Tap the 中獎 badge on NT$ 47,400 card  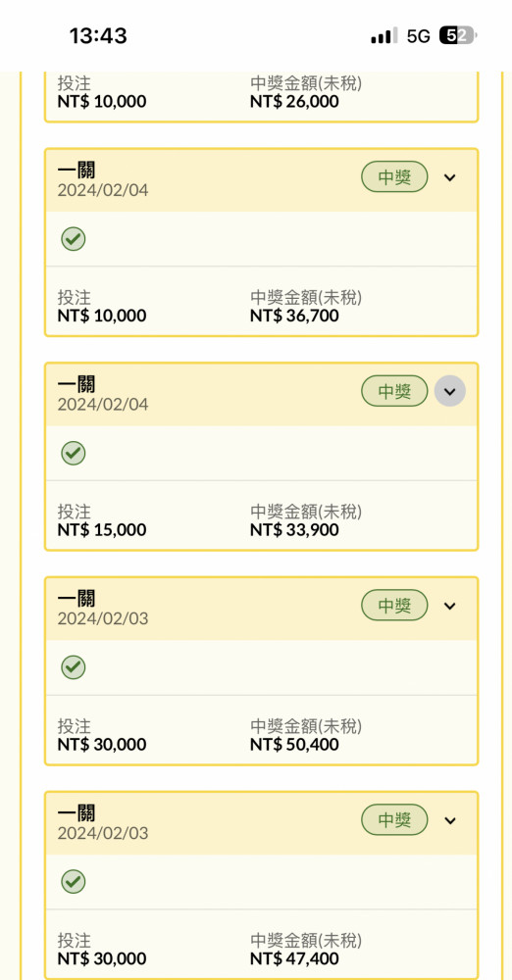tap(394, 820)
